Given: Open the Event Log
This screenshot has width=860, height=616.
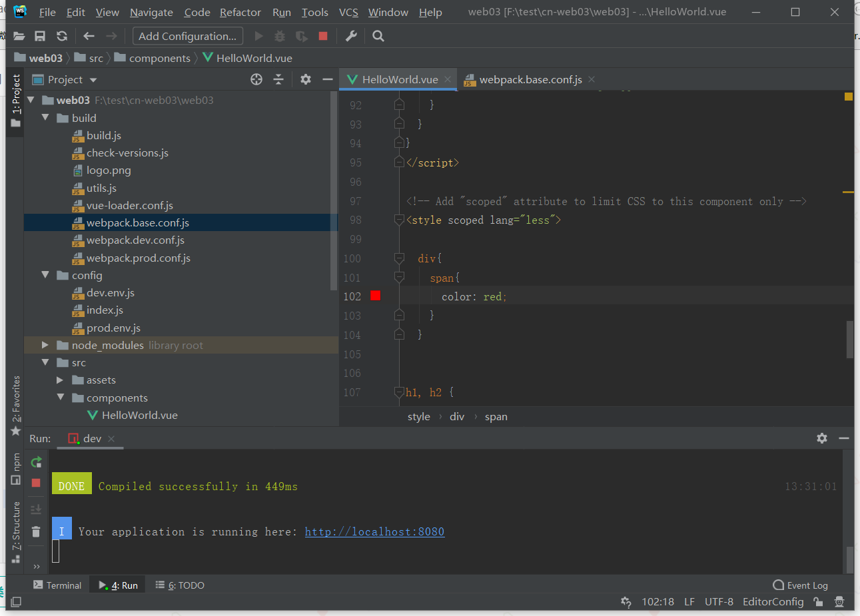Looking at the screenshot, I should pyautogui.click(x=800, y=585).
